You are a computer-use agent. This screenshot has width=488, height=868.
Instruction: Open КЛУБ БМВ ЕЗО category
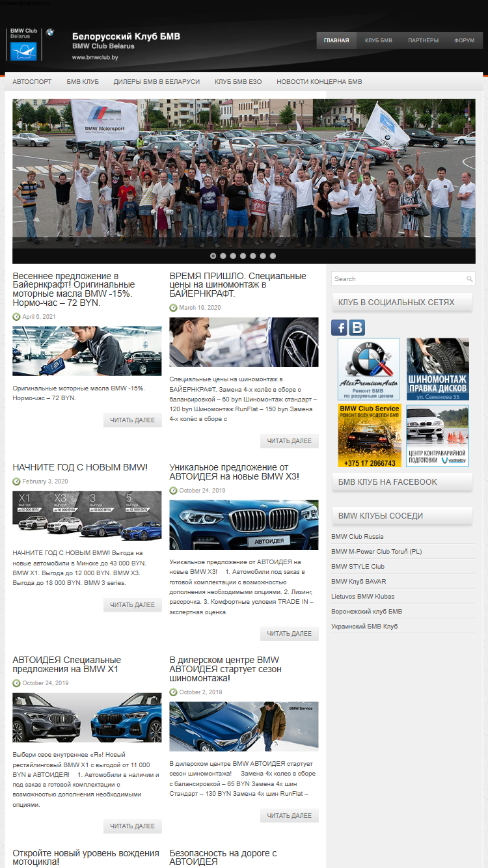[x=238, y=82]
